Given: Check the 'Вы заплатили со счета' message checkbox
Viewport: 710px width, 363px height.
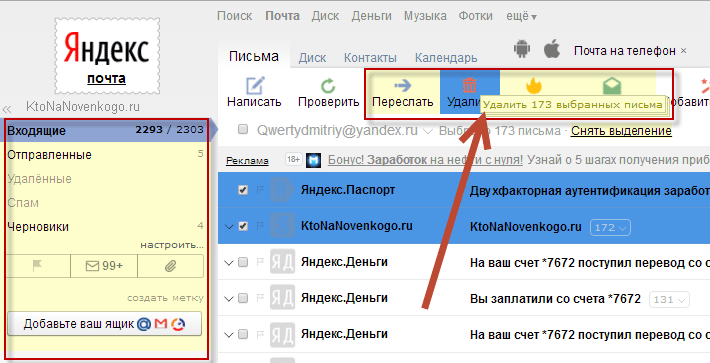Looking at the screenshot, I should 243,298.
